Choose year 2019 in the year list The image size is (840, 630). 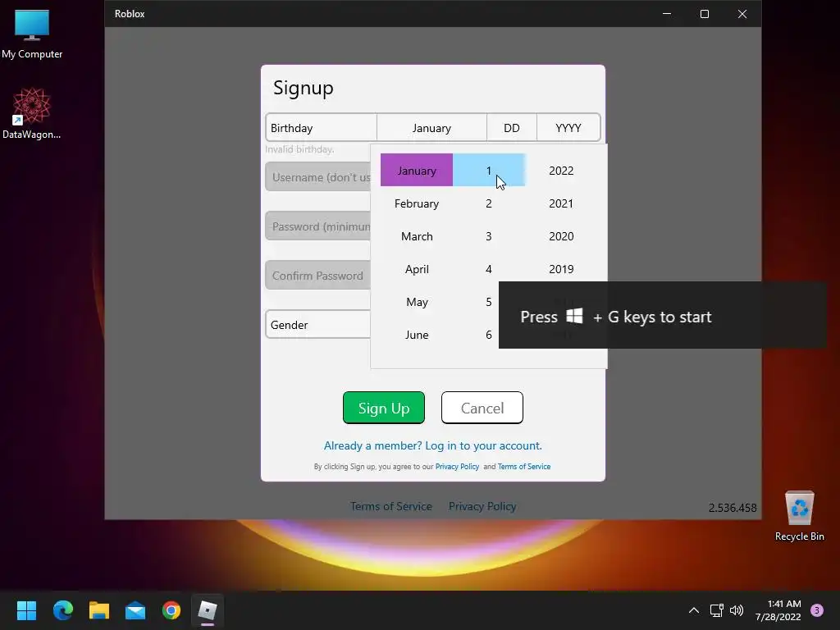561,269
